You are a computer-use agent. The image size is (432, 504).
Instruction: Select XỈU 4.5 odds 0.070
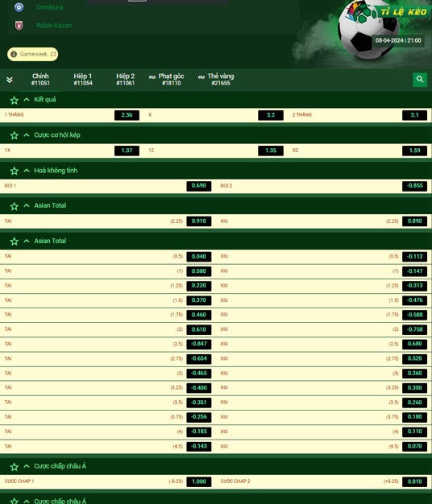[414, 446]
